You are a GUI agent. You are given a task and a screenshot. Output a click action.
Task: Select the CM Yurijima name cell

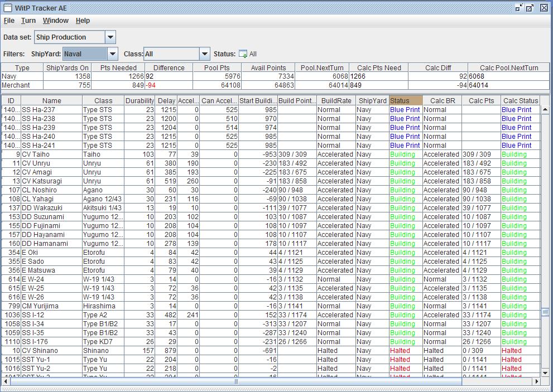(51, 306)
